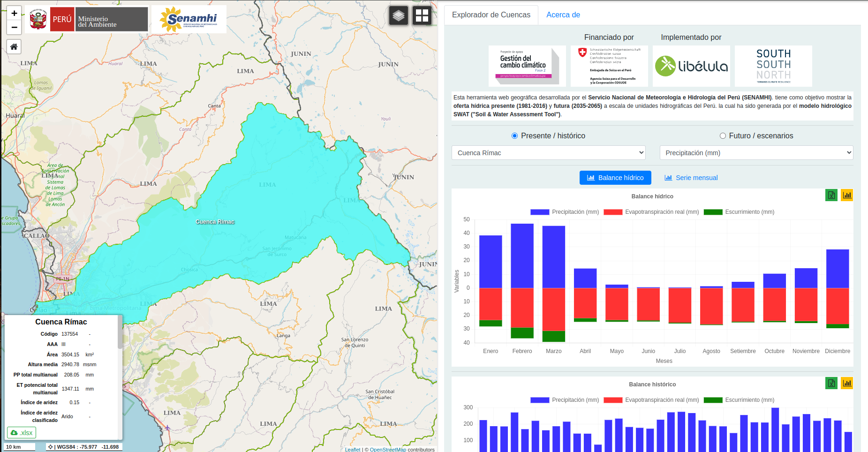Screen dimensions: 868x452
Task: Zoom out of the map
Action: point(14,27)
